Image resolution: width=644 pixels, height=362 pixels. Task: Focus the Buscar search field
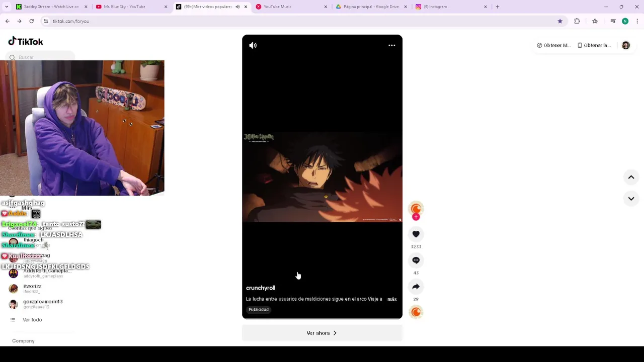41,57
